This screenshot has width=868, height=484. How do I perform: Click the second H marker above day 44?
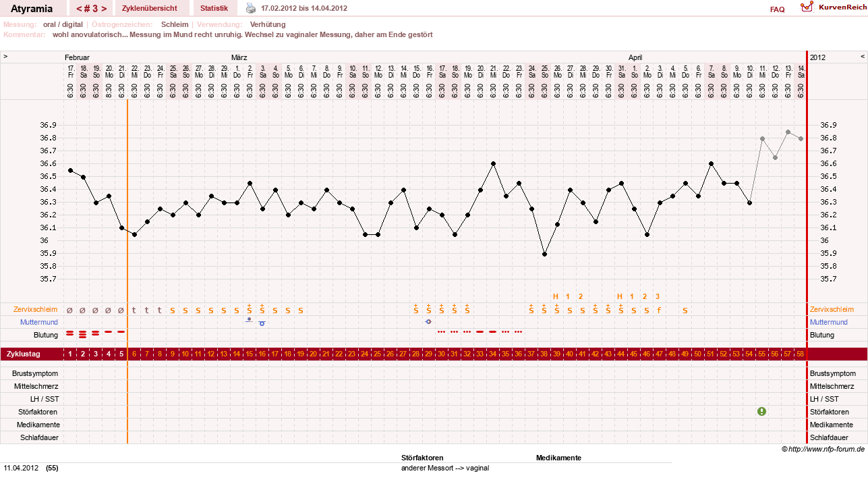(620, 296)
